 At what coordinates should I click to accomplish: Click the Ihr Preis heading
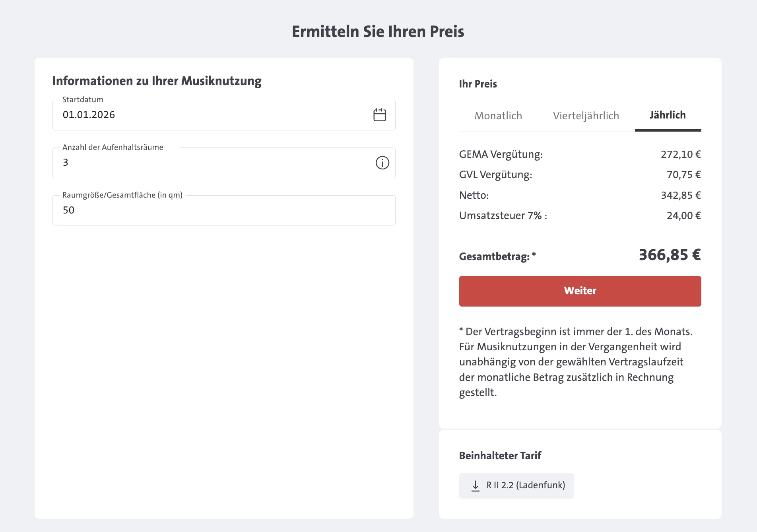click(x=478, y=84)
